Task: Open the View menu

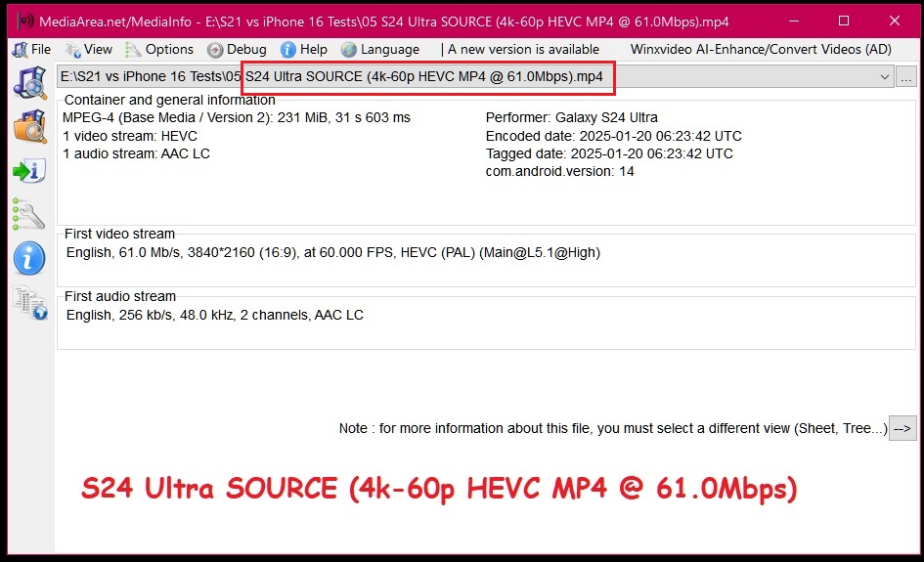Action: [88, 50]
